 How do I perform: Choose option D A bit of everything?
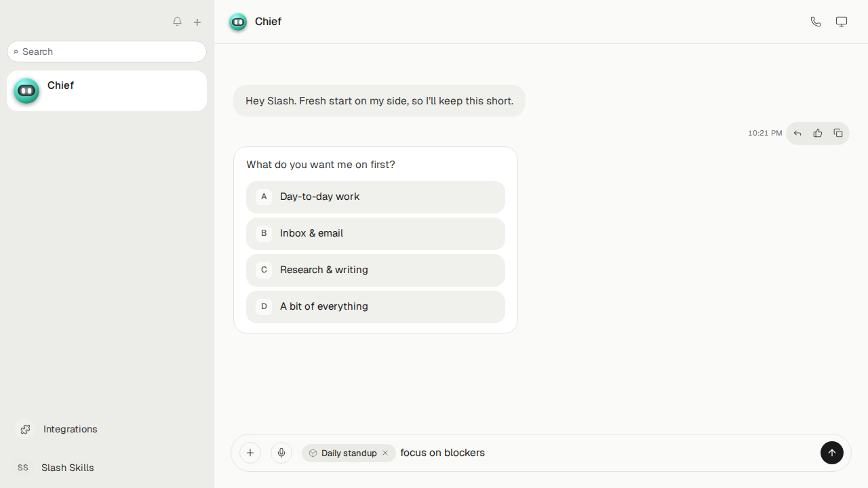[376, 307]
